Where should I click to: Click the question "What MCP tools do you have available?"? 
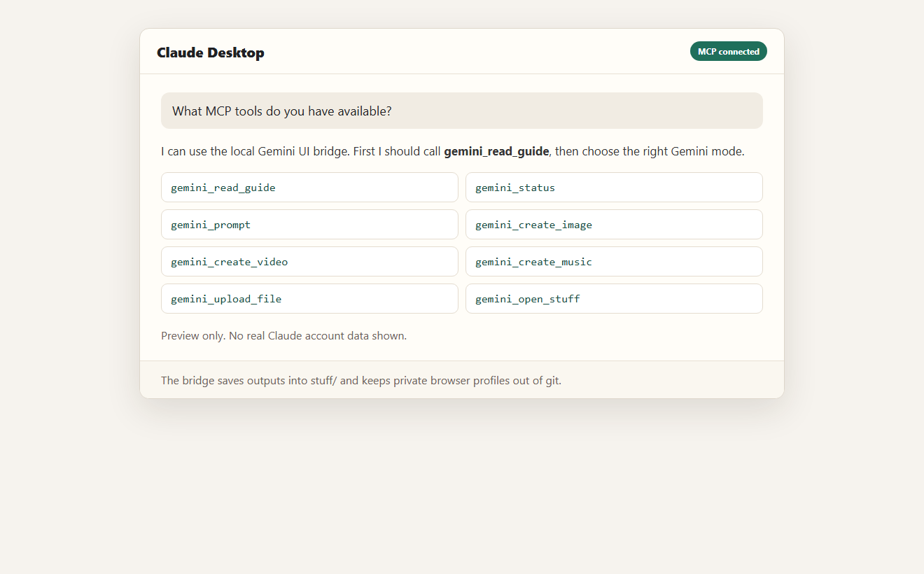[462, 111]
